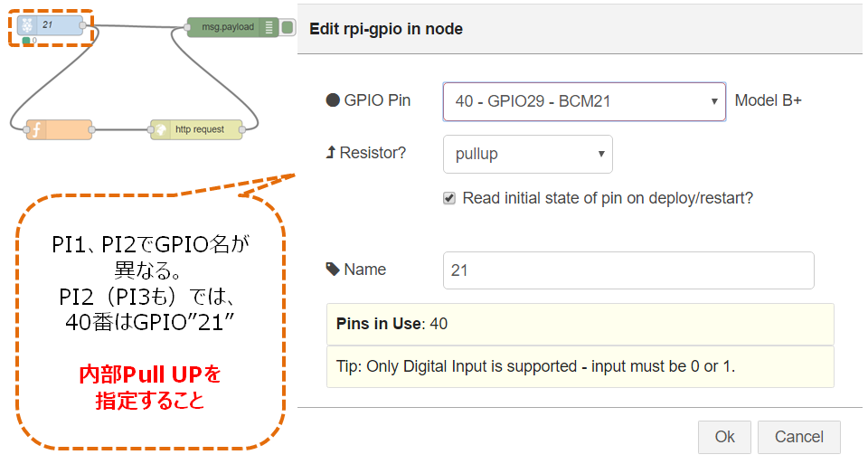Select the http request node
The width and height of the screenshot is (868, 464).
(196, 129)
